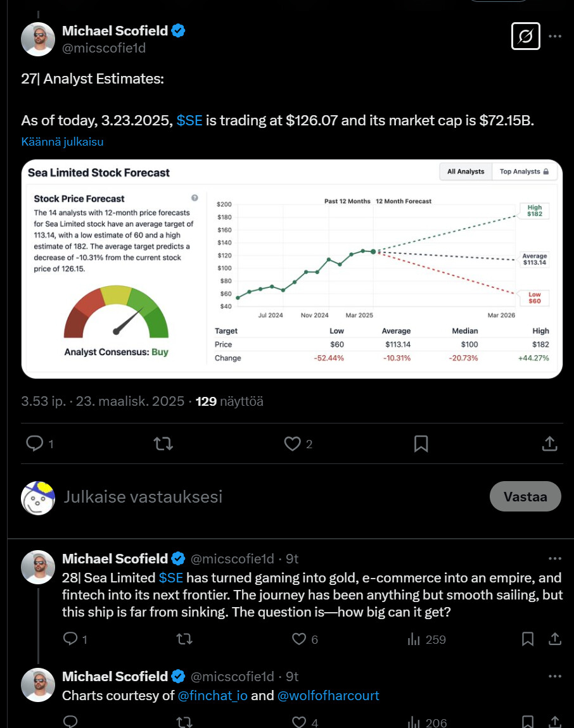The image size is (574, 728).
Task: Reply icon under the Analyst Estimates post
Action: pos(34,444)
